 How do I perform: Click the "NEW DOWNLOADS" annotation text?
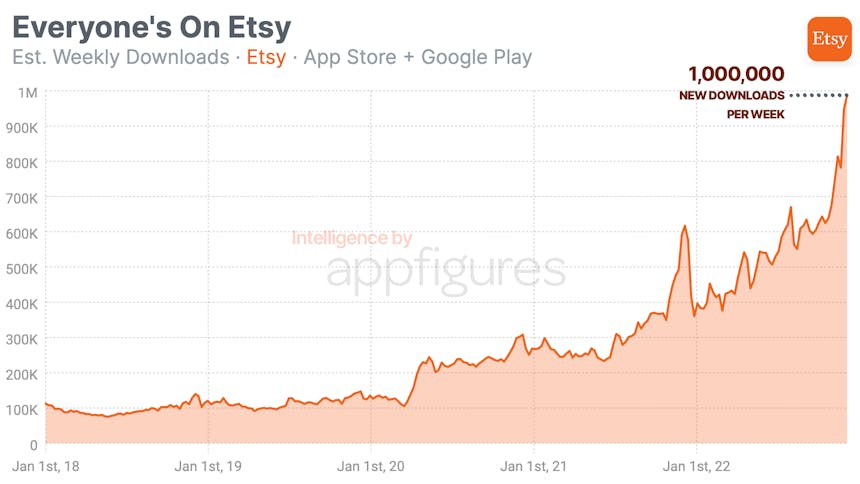click(732, 96)
